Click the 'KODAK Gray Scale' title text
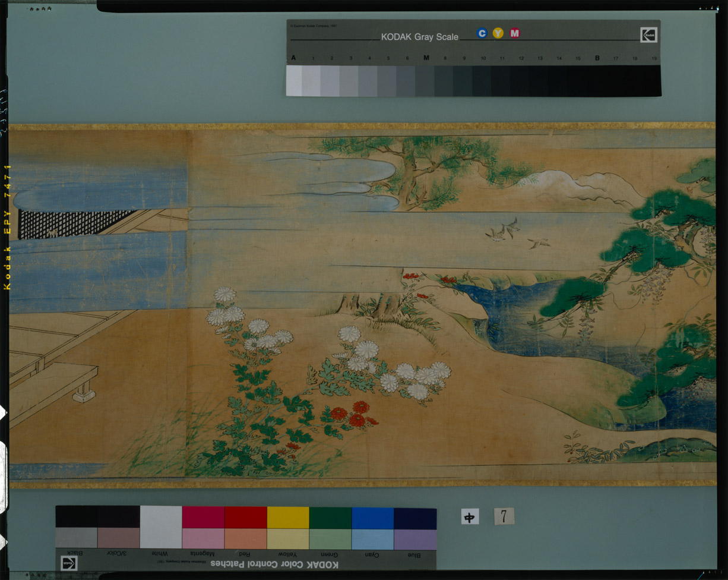Viewport: 728px width, 580px height. tap(420, 37)
